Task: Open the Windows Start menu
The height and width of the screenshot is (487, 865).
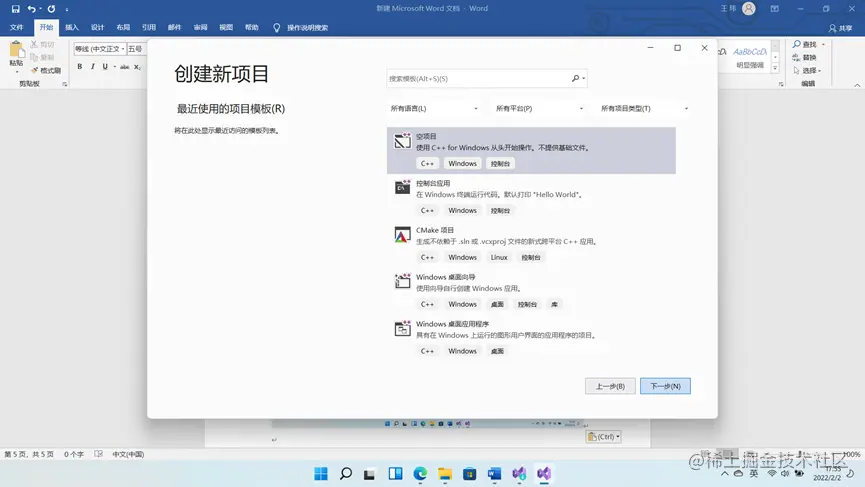Action: [321, 474]
